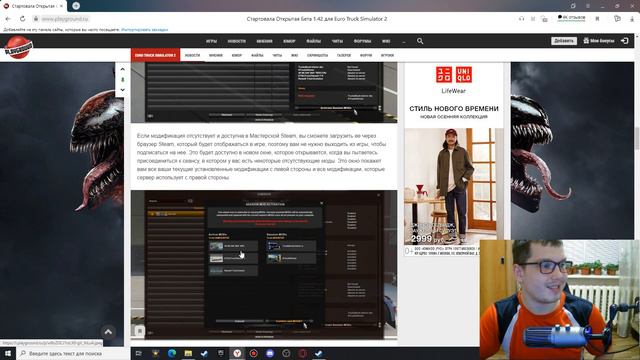The width and height of the screenshot is (640, 360).
Task: Open ЮМОР in the dark top menu
Action: pos(289,41)
